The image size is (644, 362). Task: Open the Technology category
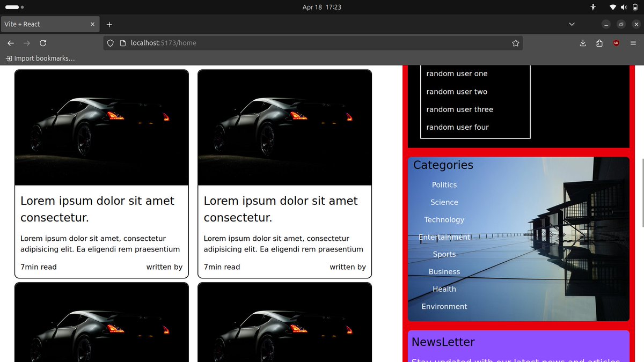(444, 220)
